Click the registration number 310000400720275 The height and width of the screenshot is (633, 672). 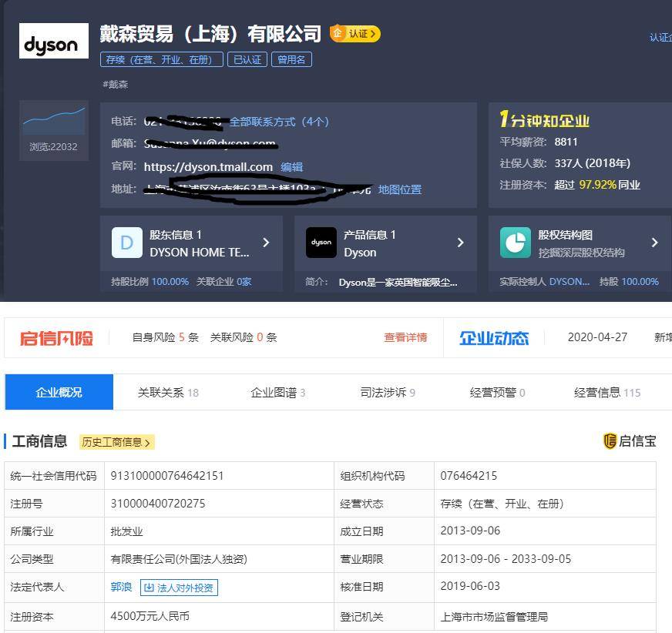158,503
